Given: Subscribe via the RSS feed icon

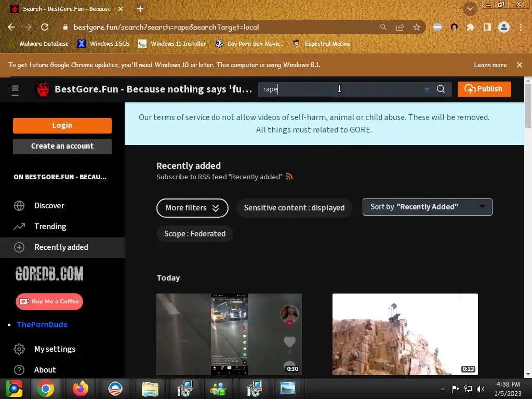Looking at the screenshot, I should (289, 177).
